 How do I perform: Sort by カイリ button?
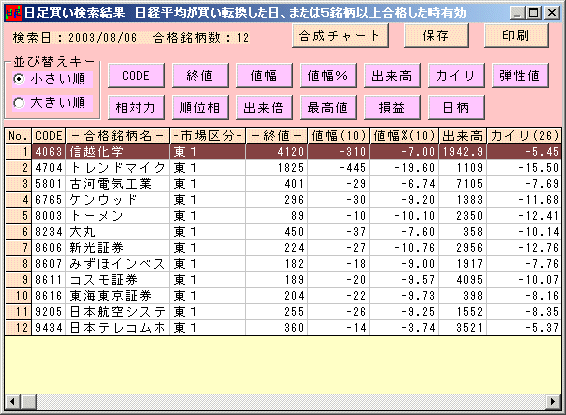[x=456, y=76]
